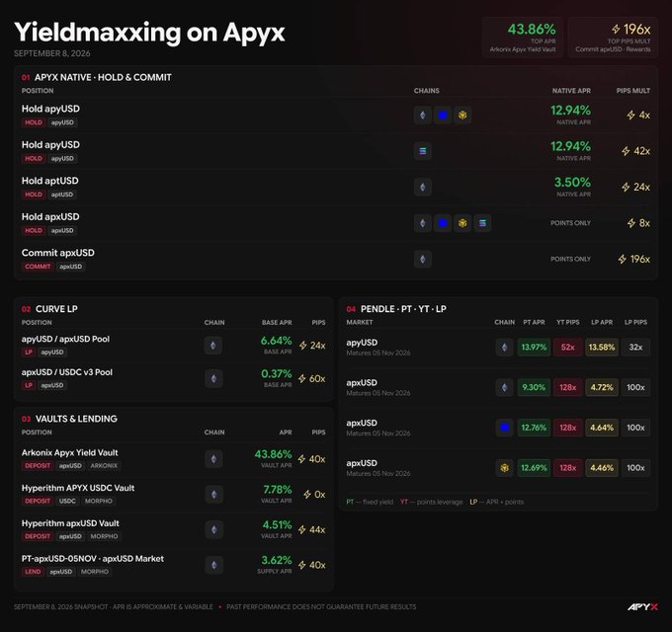This screenshot has height=632, width=672.
Task: Click the YT PIPS column header
Action: click(x=567, y=322)
